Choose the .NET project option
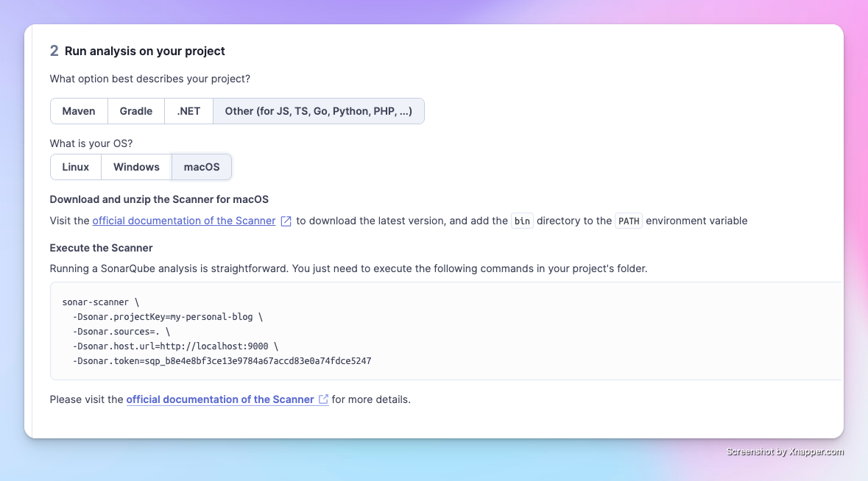Screen dimensions: 868x481 (x=188, y=111)
